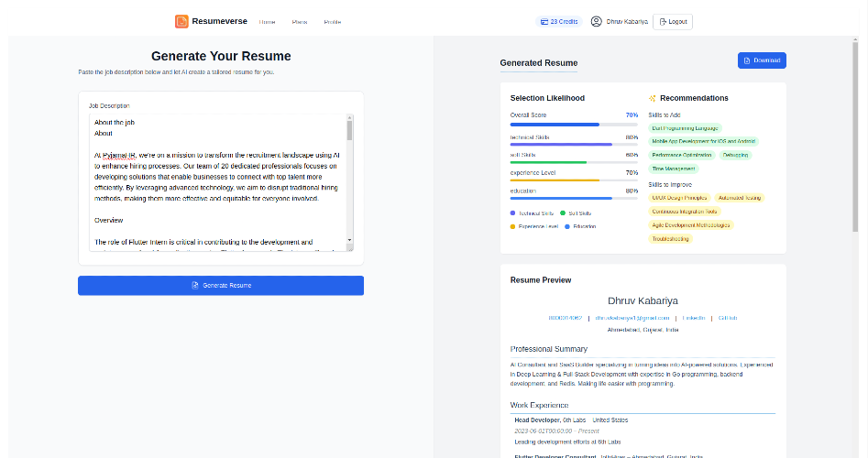Click the Overall Score progress bar
The width and height of the screenshot is (868, 458).
(574, 125)
